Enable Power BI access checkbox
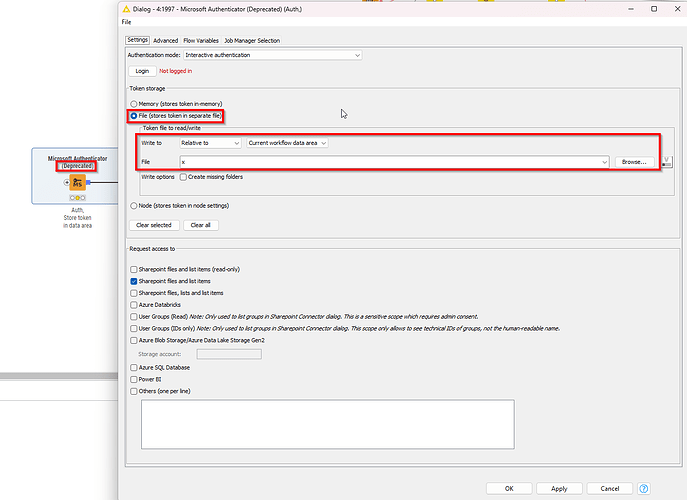The width and height of the screenshot is (687, 500). 134,379
